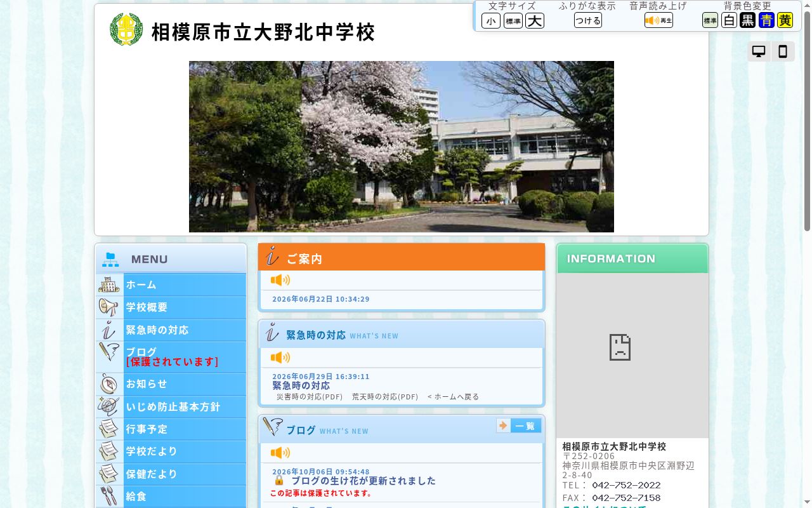Click the 相模原市立大野北中学校 site title
This screenshot has width=812, height=508.
pyautogui.click(x=263, y=32)
